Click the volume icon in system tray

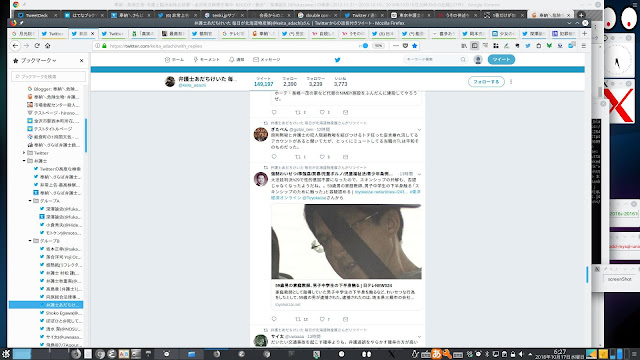pos(521,354)
